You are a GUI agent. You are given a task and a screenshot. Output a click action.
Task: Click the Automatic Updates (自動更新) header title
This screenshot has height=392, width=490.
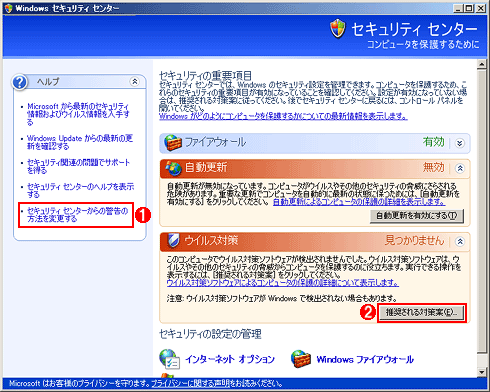(206, 167)
